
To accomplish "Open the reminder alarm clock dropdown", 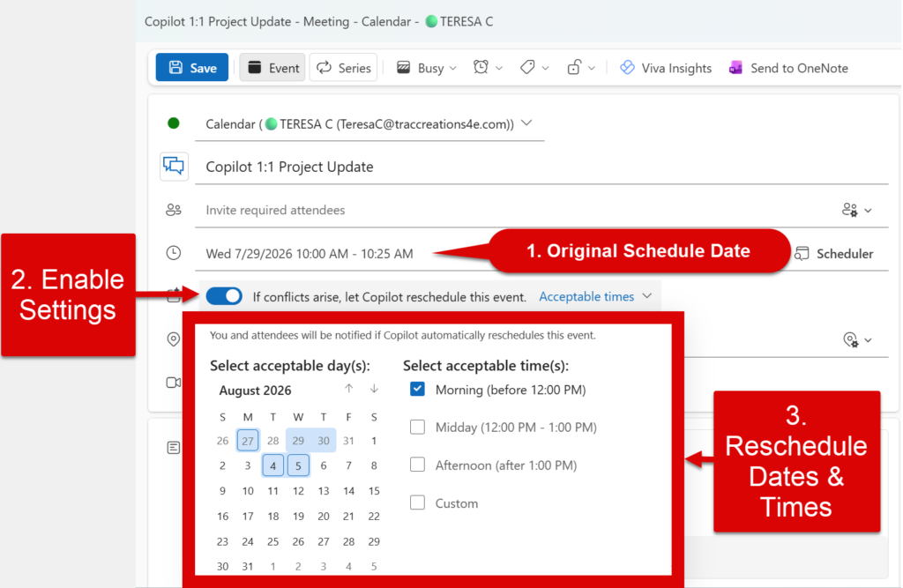I will click(x=488, y=68).
